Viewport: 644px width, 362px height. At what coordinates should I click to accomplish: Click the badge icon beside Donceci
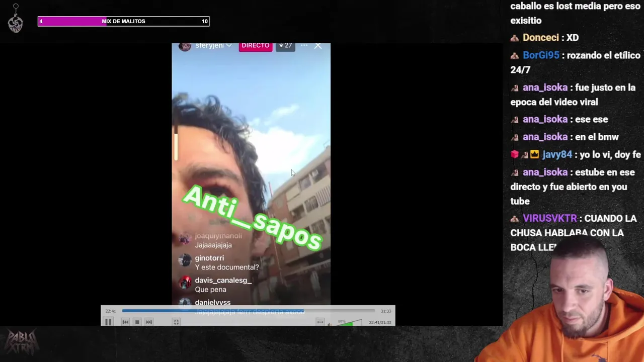pos(515,38)
